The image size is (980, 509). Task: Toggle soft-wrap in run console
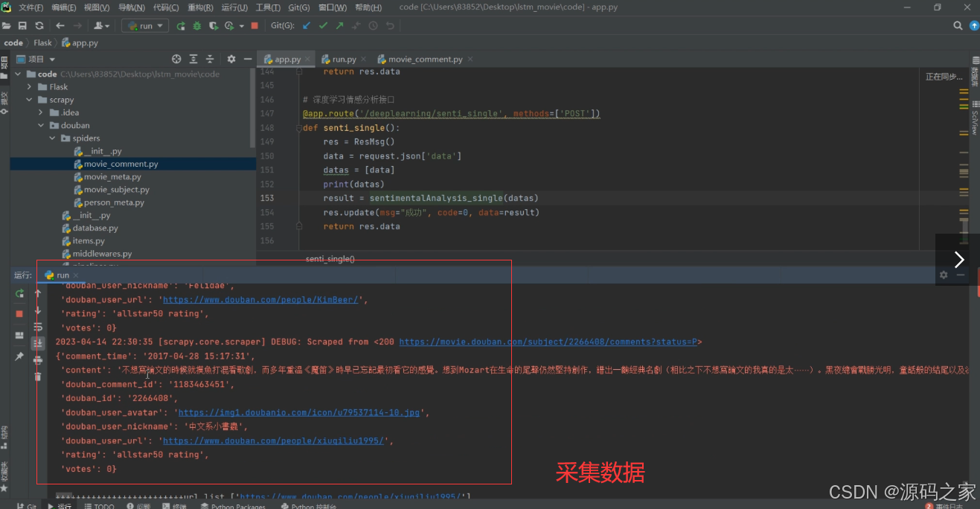[38, 327]
